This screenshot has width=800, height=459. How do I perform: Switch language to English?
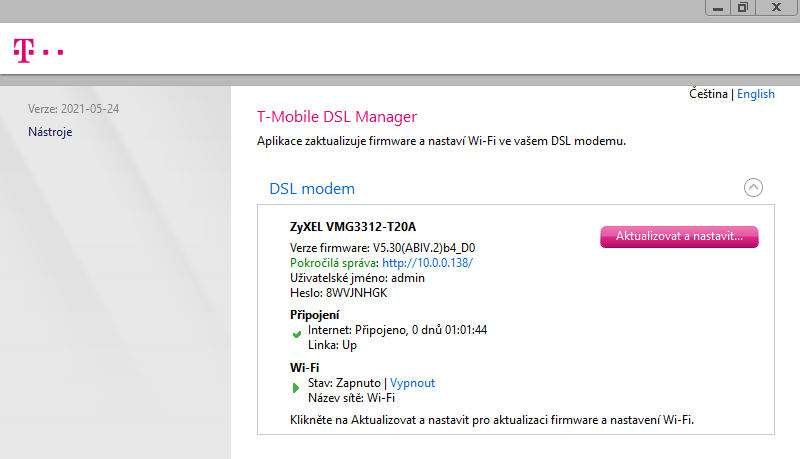[x=756, y=94]
